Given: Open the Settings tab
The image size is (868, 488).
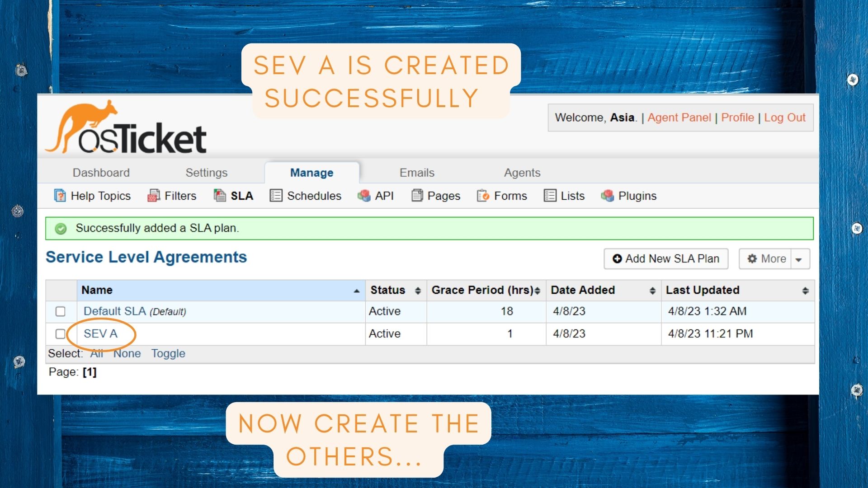Looking at the screenshot, I should tap(206, 173).
